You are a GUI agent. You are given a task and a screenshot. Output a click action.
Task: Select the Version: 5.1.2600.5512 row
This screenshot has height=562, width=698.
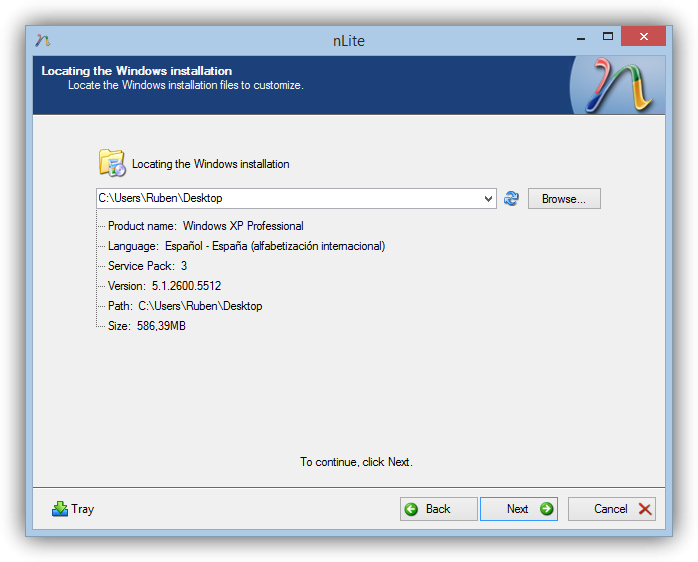pyautogui.click(x=164, y=286)
